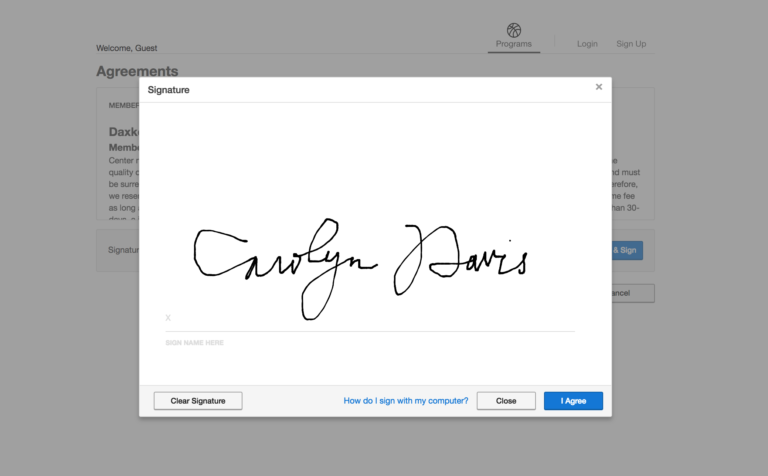Click the Signature dialog title

pyautogui.click(x=168, y=90)
